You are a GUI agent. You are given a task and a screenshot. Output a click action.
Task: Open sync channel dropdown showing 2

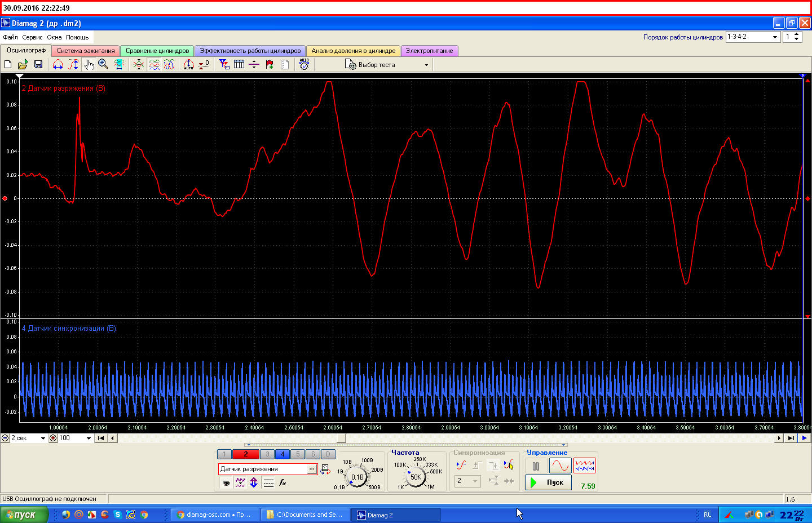(x=468, y=481)
